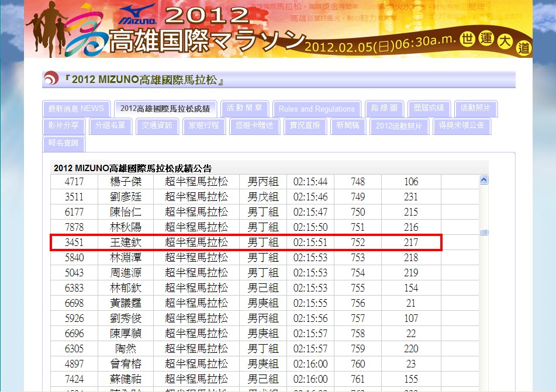
Task: Click the Mizuno logo in the banner
Action: point(137,15)
